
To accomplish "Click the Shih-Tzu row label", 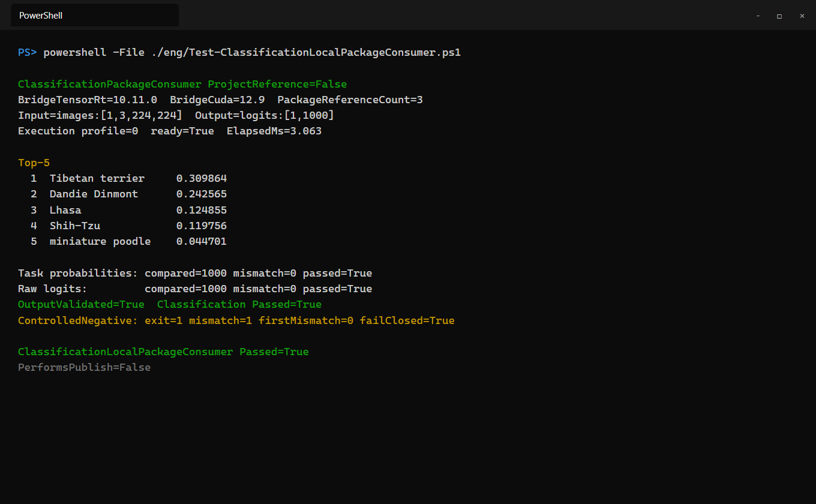I will 75,226.
